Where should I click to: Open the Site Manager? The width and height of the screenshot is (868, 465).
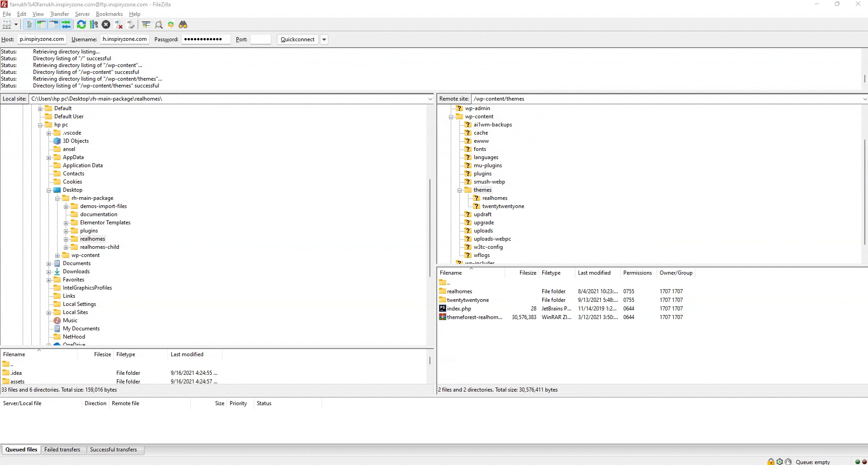coord(7,24)
